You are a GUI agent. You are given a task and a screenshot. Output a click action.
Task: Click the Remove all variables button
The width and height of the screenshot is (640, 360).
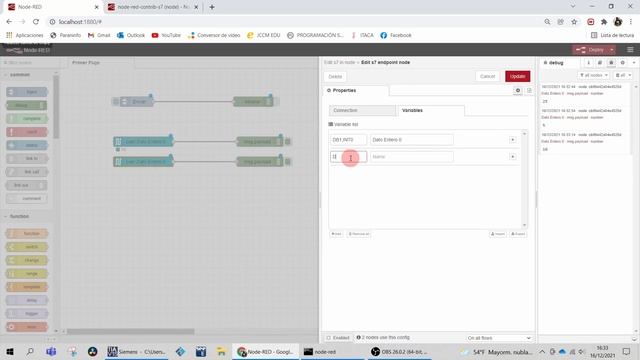point(359,234)
